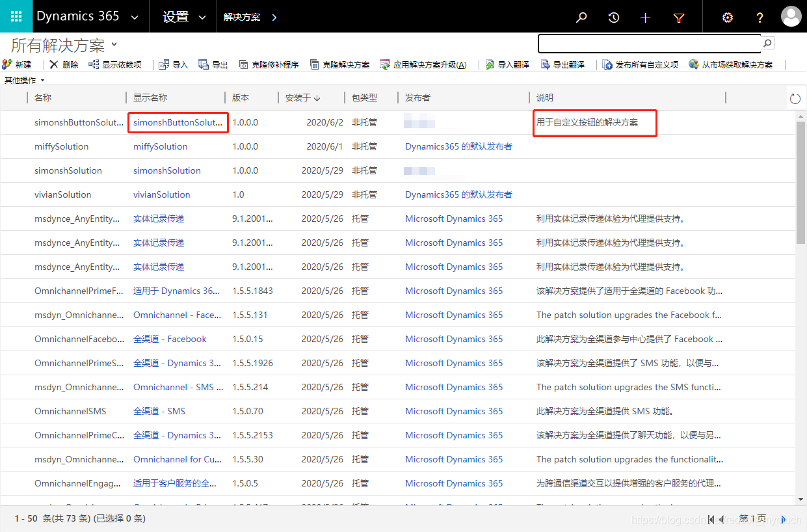Open the app launcher waffle icon
Screen dimensions: 807x532
16,16
